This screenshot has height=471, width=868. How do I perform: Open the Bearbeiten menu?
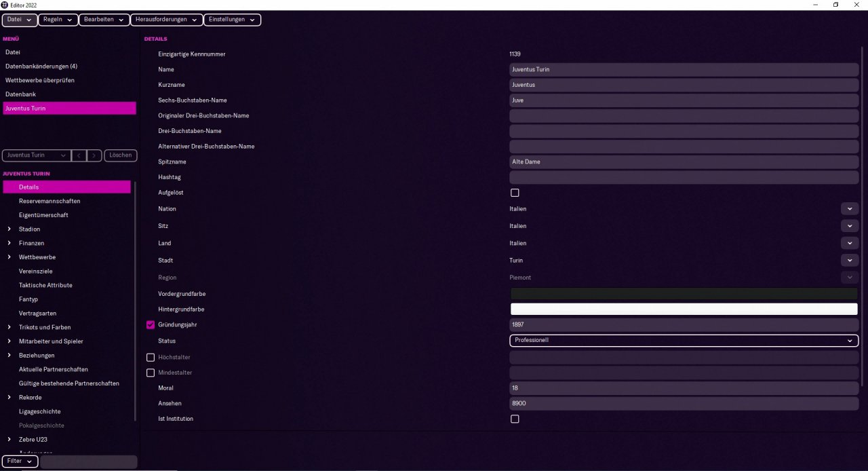tap(104, 20)
